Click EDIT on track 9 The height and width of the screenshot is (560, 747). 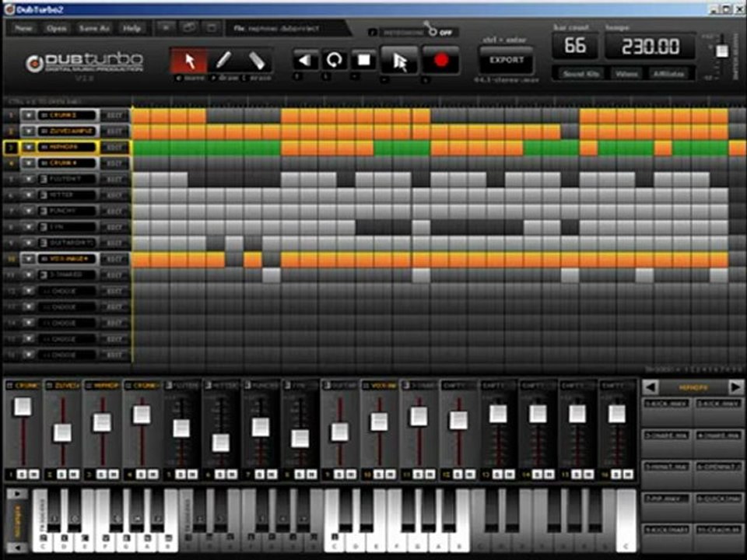tap(114, 243)
